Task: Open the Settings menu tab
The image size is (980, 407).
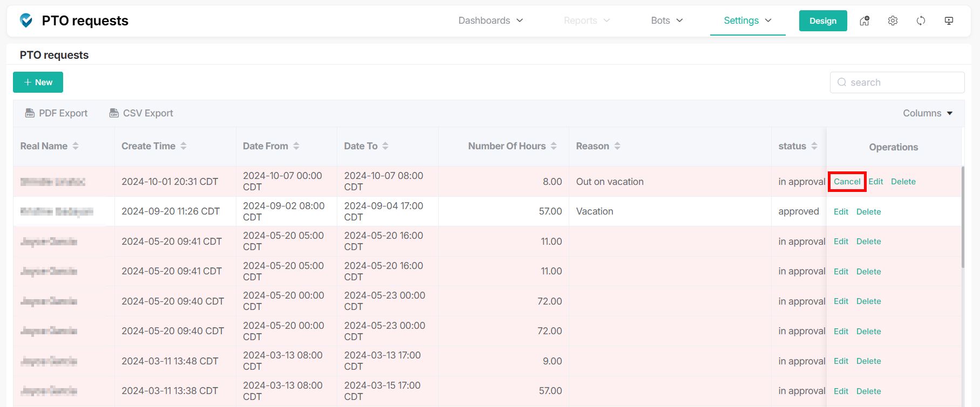Action: [x=747, y=20]
